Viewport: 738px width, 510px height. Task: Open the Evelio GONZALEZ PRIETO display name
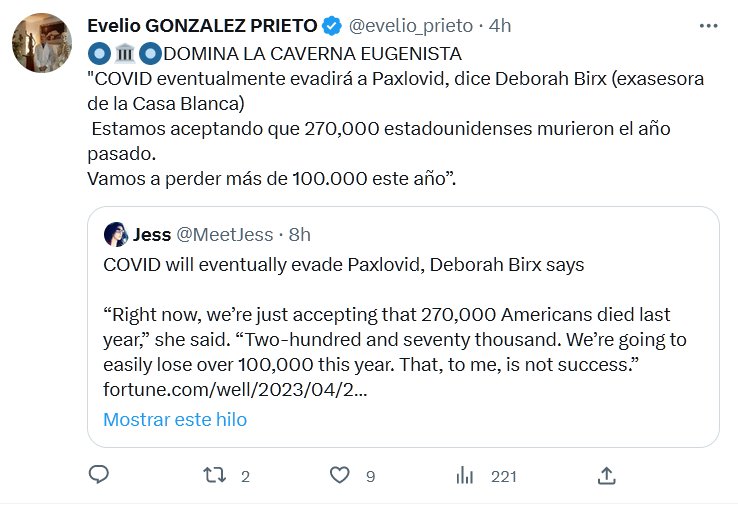tap(202, 24)
